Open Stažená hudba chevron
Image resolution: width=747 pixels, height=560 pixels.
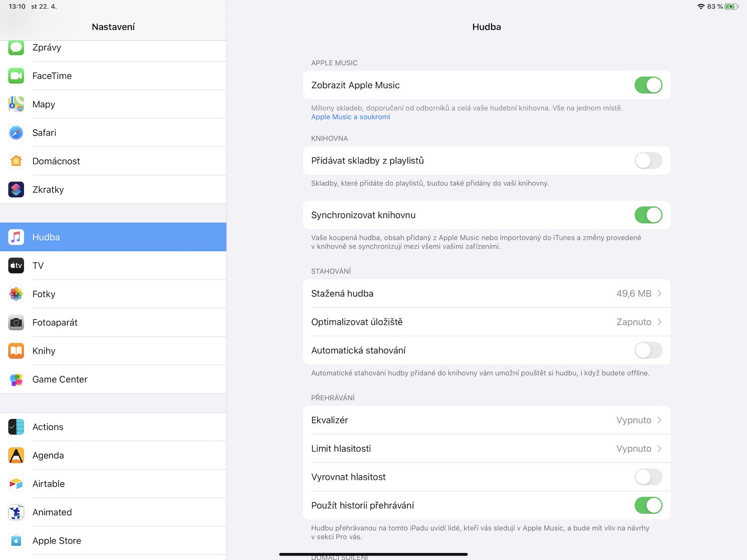659,293
